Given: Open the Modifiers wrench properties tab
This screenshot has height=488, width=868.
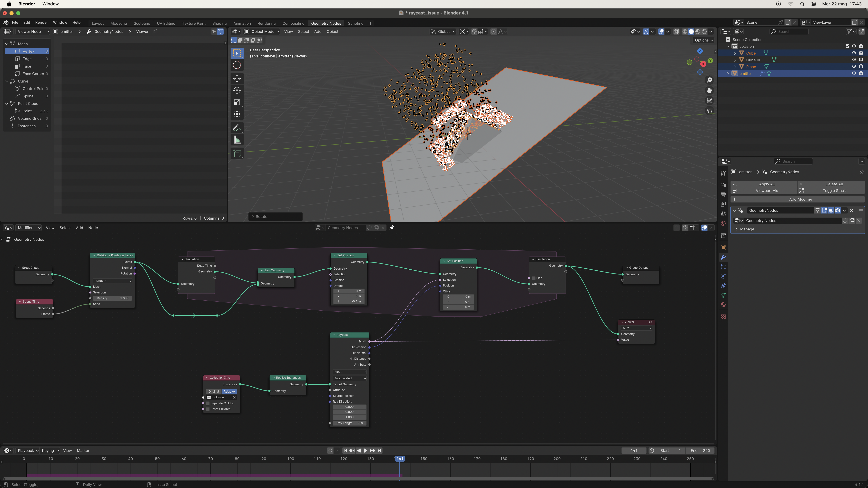Looking at the screenshot, I should point(723,257).
